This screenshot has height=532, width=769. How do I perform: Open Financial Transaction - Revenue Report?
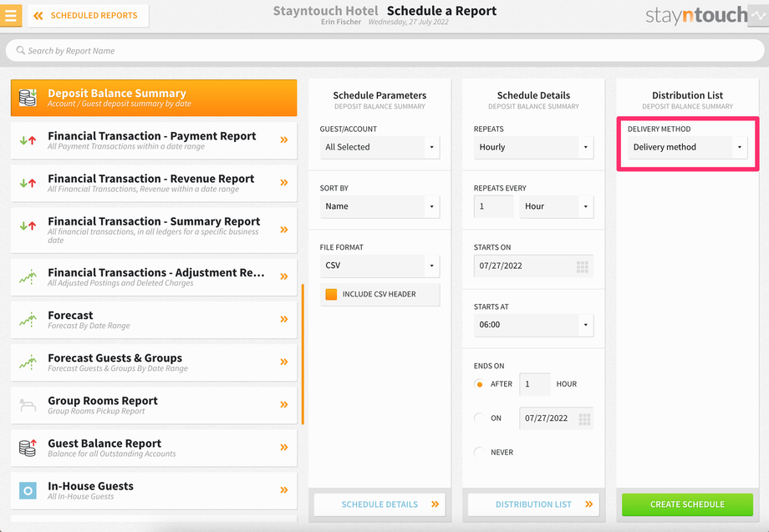154,183
